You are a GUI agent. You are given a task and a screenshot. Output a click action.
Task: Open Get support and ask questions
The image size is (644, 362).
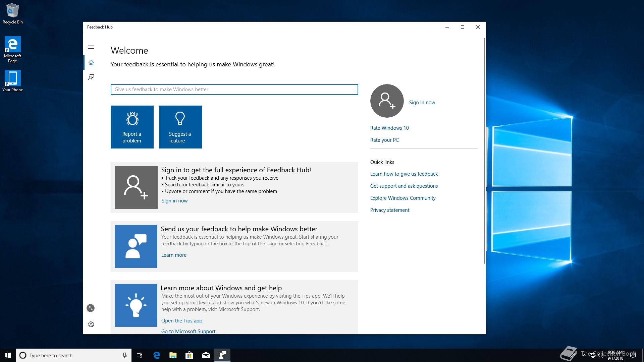[404, 186]
